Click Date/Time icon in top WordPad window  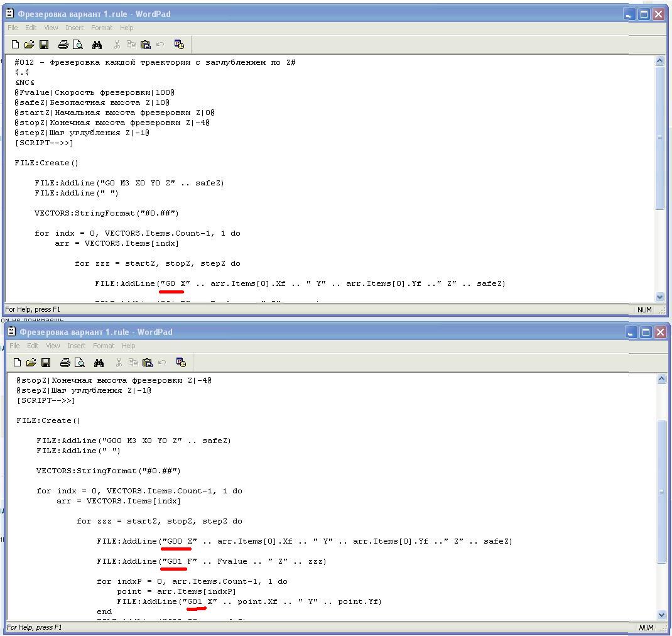coord(179,45)
